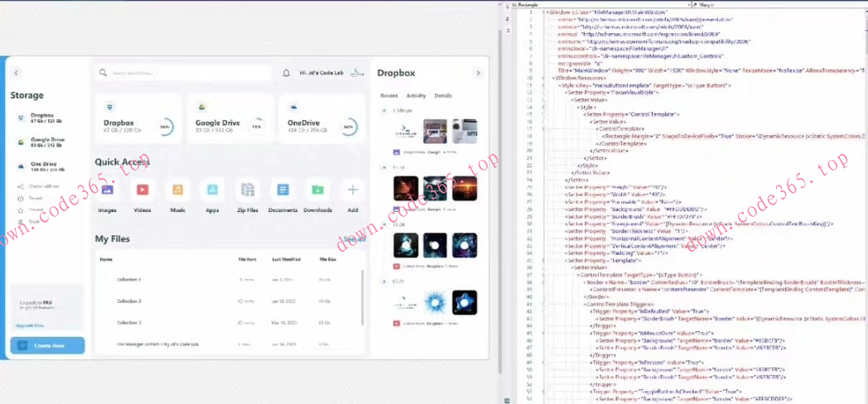Select the Dropbox storage card
The width and height of the screenshot is (868, 404).
[x=137, y=119]
